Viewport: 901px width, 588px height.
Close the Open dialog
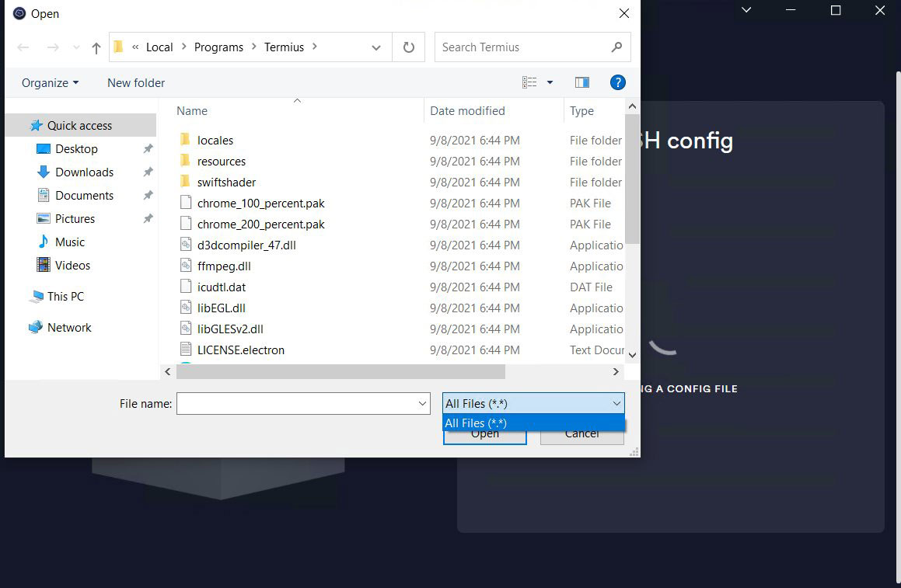(624, 13)
